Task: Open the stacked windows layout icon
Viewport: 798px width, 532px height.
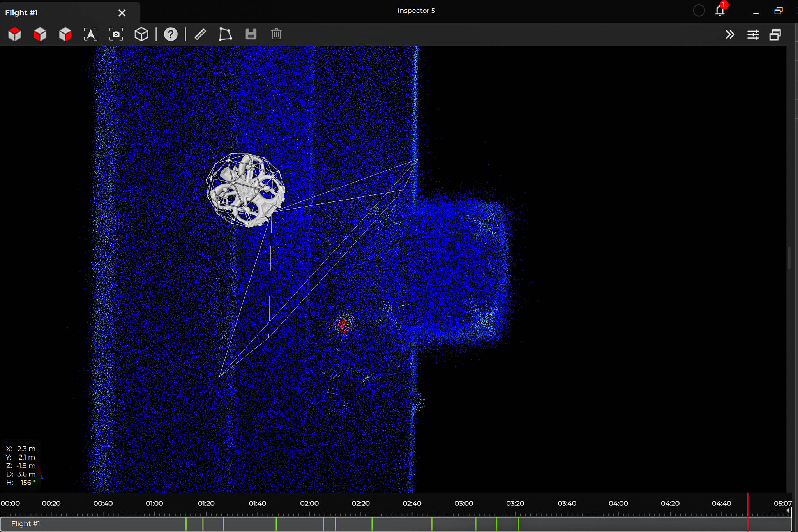Action: click(x=775, y=35)
